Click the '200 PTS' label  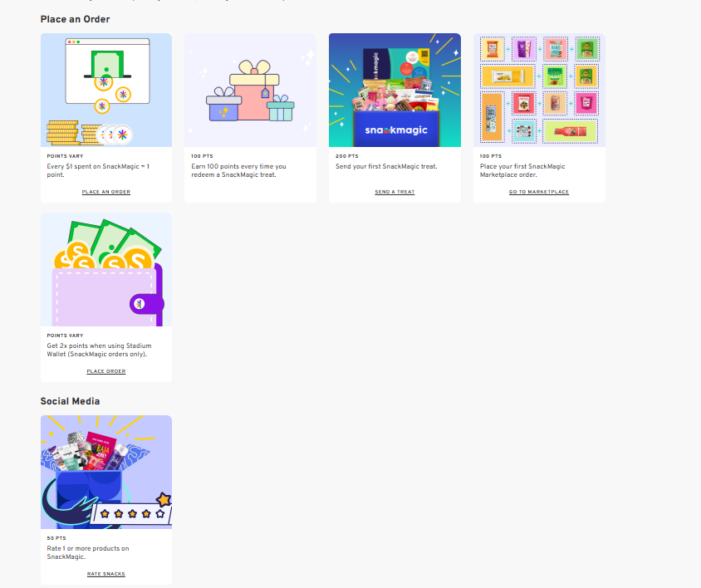point(347,156)
